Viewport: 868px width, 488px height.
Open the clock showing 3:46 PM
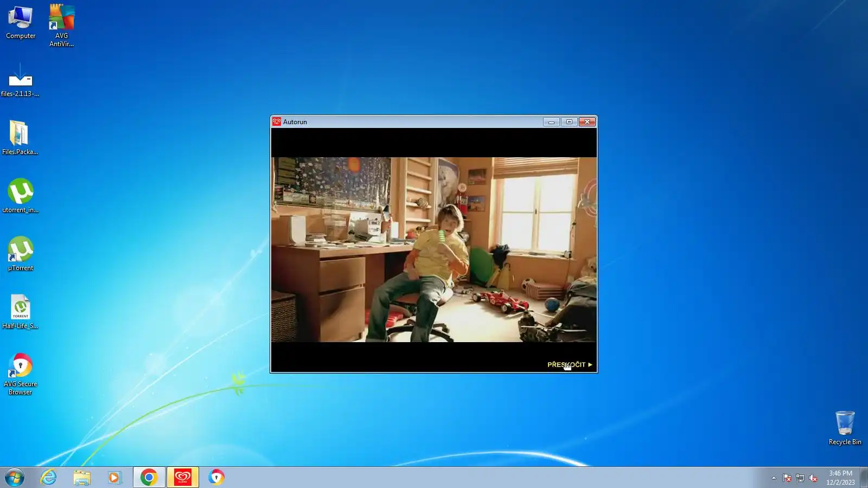click(x=840, y=478)
